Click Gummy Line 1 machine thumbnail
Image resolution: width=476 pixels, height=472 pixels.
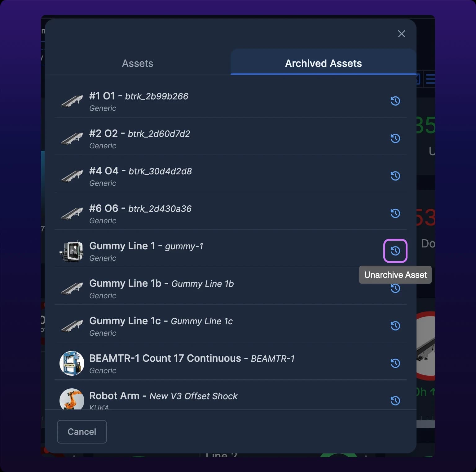[72, 251]
